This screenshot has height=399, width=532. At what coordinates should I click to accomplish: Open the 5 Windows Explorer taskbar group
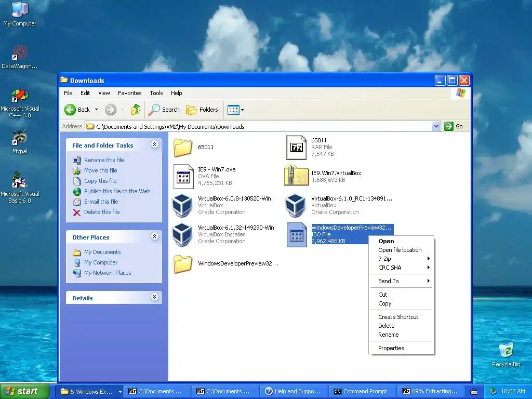[89, 392]
